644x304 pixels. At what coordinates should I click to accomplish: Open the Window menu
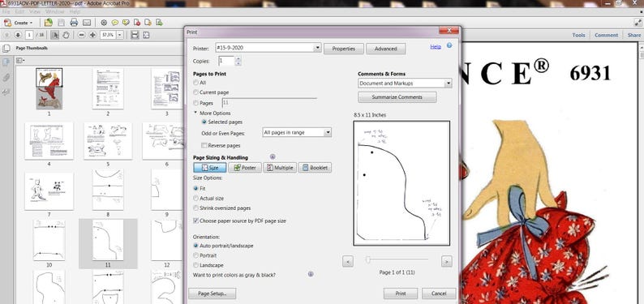click(54, 11)
